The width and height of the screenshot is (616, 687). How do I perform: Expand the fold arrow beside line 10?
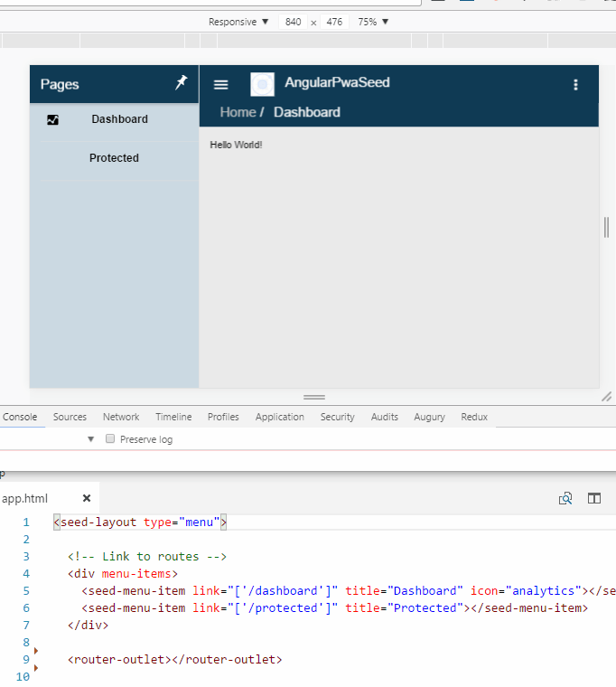pyautogui.click(x=36, y=668)
